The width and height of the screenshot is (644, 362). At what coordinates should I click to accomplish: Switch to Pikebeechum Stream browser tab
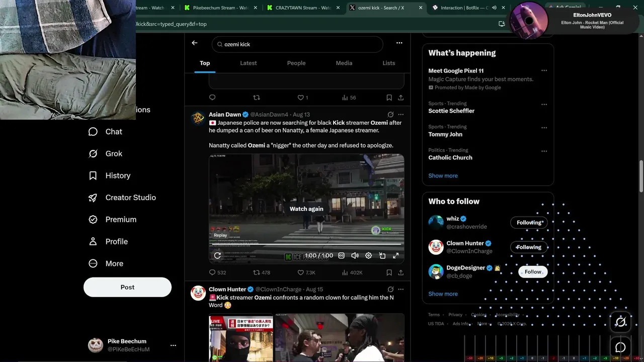(x=220, y=8)
